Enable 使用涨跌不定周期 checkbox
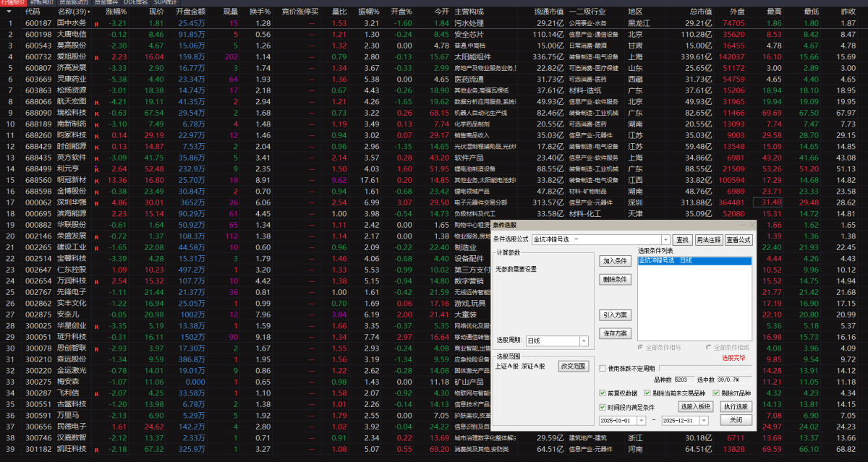This screenshot has height=462, width=868. [603, 369]
